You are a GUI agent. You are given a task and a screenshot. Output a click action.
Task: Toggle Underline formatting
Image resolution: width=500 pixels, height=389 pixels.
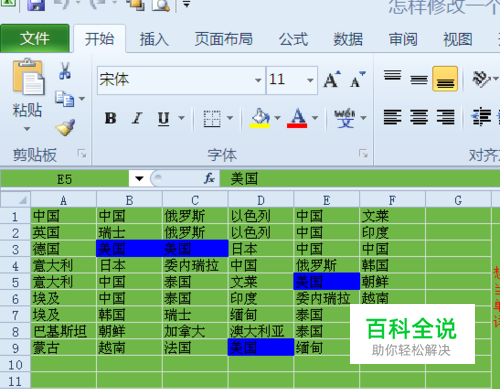(x=163, y=118)
